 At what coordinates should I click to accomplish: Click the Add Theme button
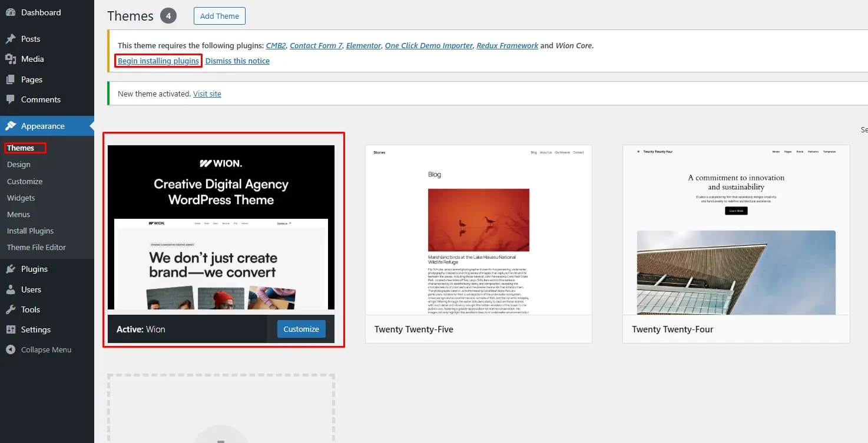click(220, 16)
